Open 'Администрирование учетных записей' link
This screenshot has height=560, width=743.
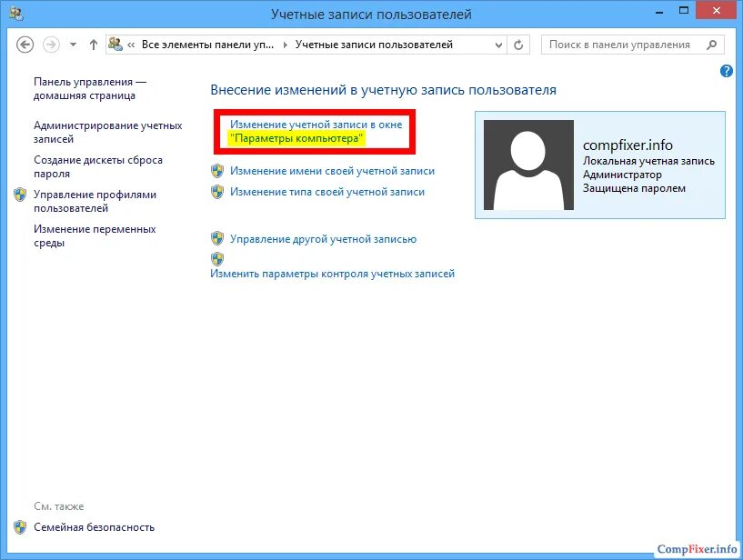(x=107, y=132)
